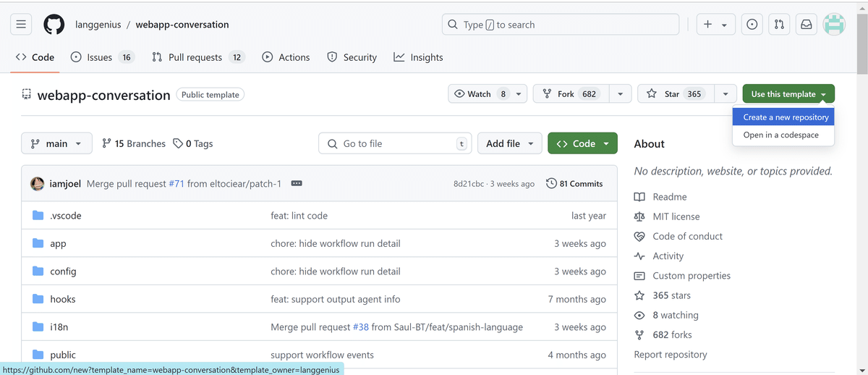Open langgenius owner link
Viewport: 868px width, 375px height.
click(x=98, y=25)
